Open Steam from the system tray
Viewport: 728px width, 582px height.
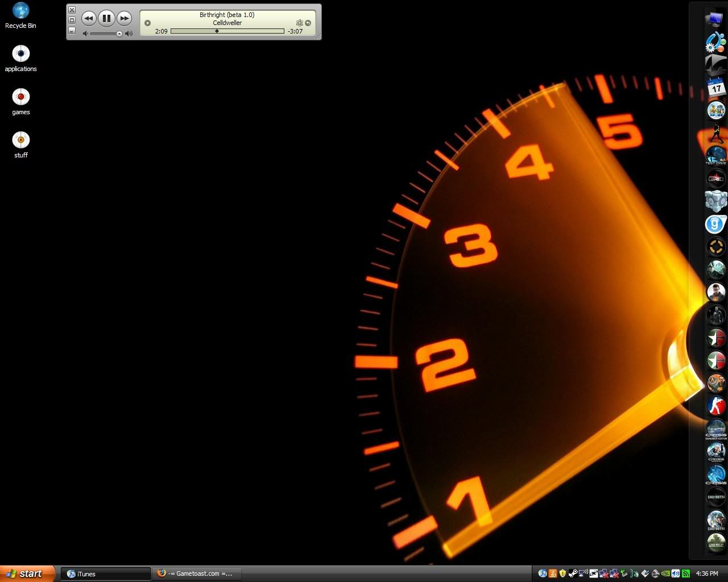click(573, 573)
